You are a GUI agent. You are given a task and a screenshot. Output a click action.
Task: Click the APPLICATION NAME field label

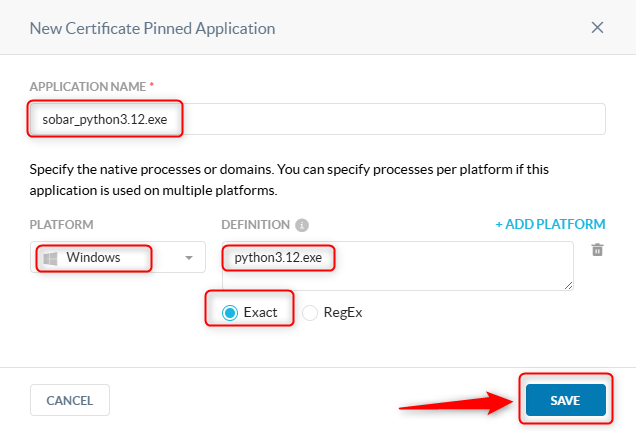point(88,86)
